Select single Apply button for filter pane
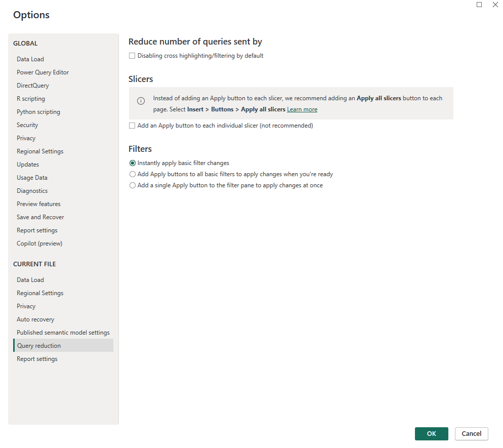The image size is (503, 448). [132, 185]
